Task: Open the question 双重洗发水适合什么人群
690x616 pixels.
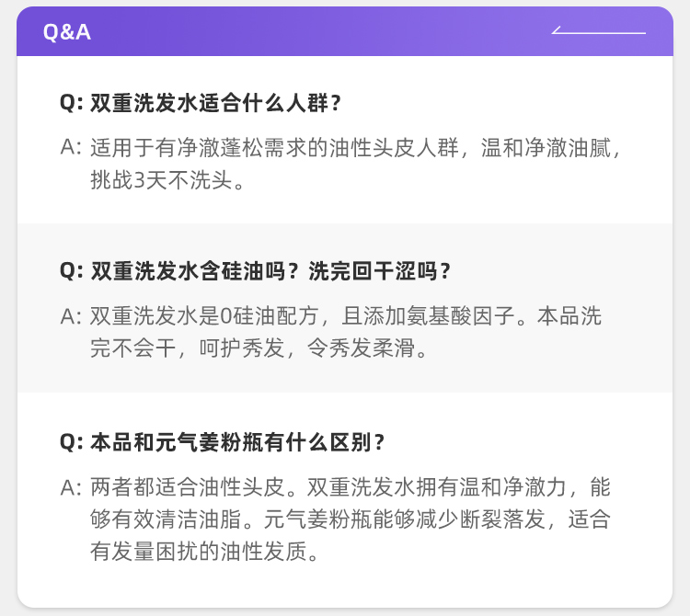Action: pyautogui.click(x=216, y=103)
